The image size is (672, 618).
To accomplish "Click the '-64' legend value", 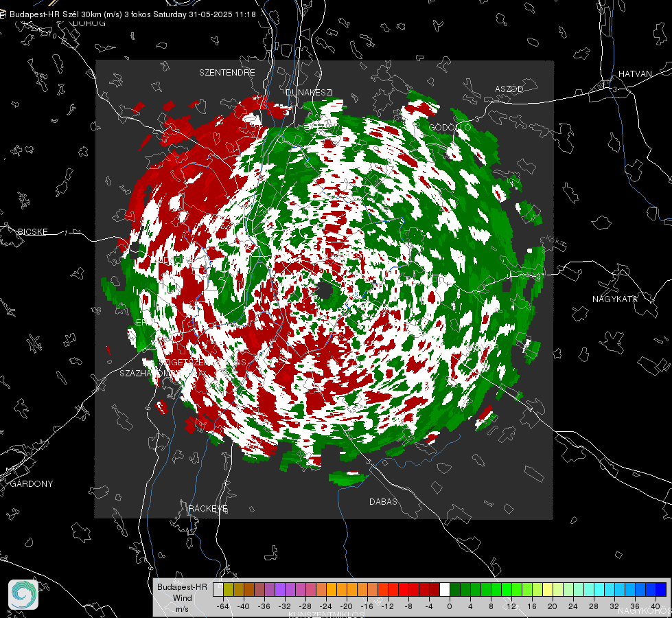I will [223, 606].
